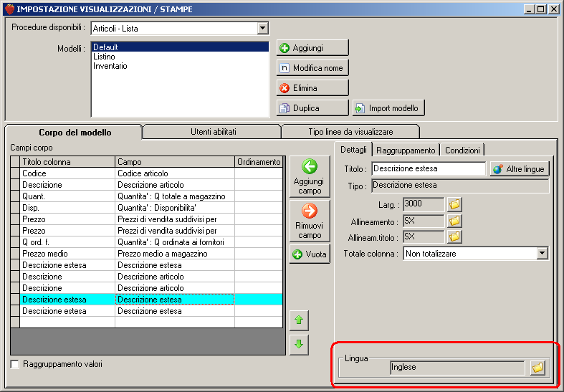
Task: Click the Import modello button
Action: [x=388, y=108]
